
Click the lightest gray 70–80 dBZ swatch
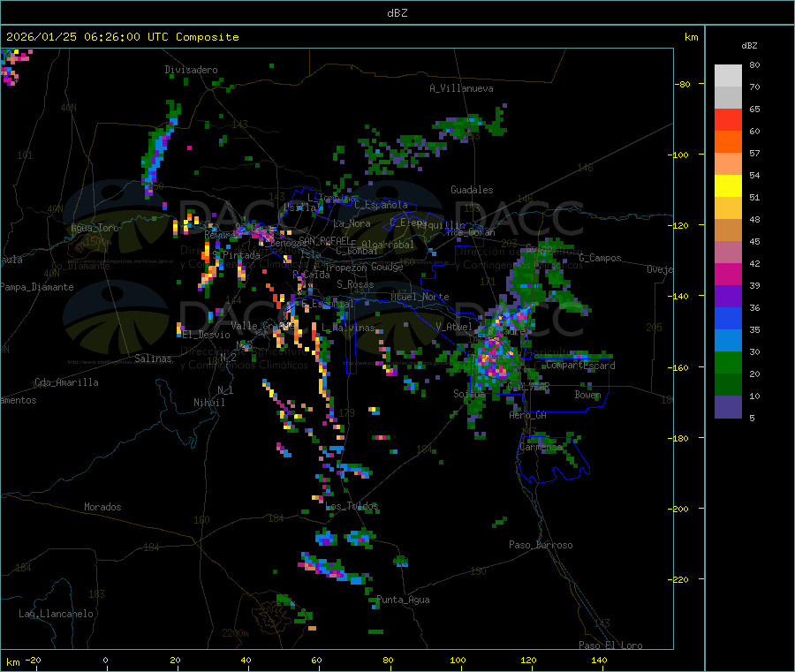[728, 76]
